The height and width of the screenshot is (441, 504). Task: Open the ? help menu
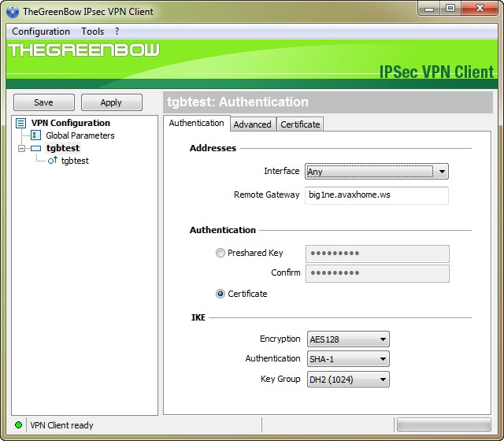coord(117,31)
